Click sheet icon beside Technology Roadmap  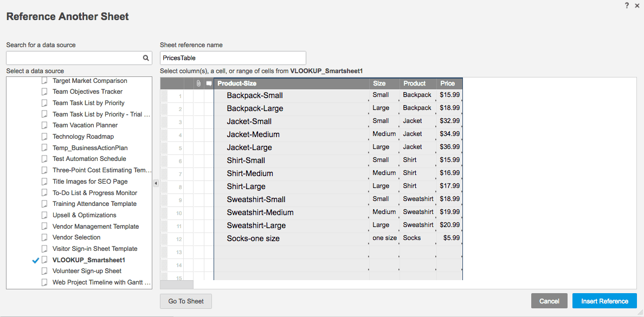[45, 137]
